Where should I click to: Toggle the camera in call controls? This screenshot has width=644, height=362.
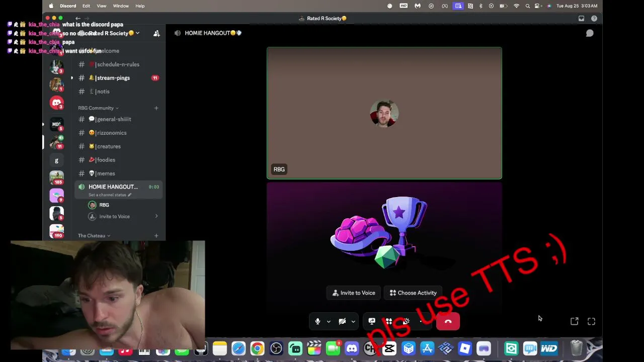tap(342, 321)
